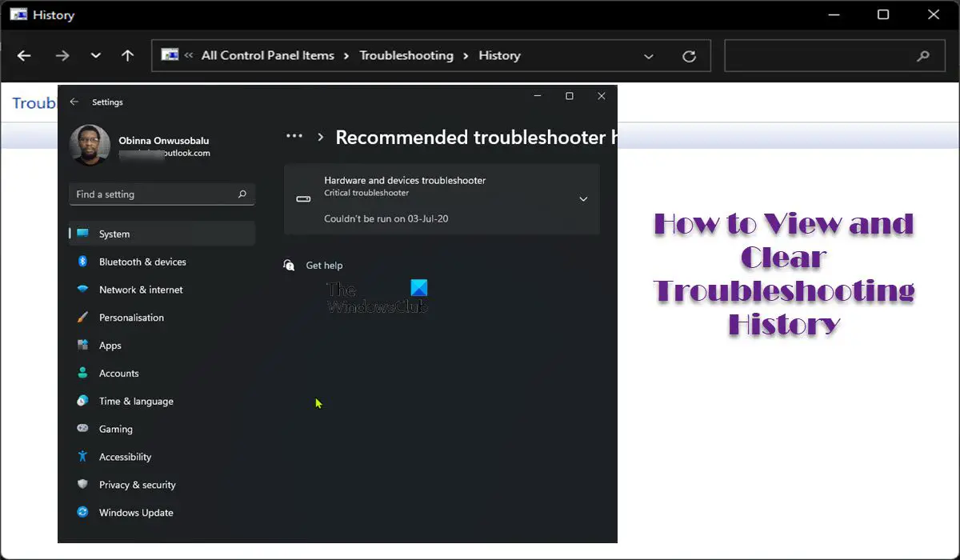Click Privacy & security shield icon
The image size is (960, 560).
coord(82,485)
